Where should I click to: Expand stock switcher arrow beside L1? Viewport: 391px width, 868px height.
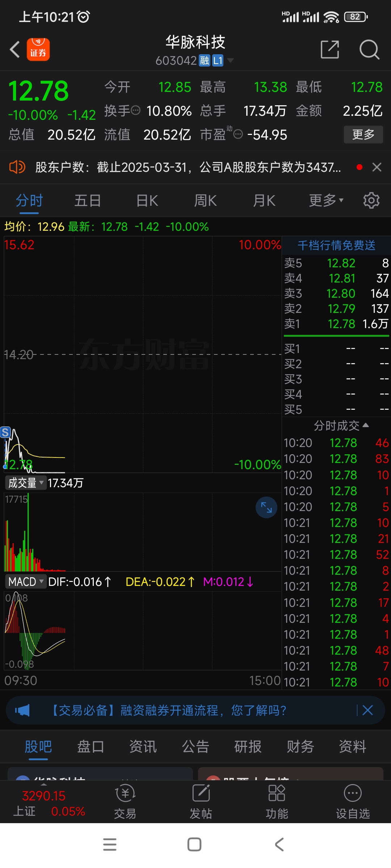(x=230, y=60)
